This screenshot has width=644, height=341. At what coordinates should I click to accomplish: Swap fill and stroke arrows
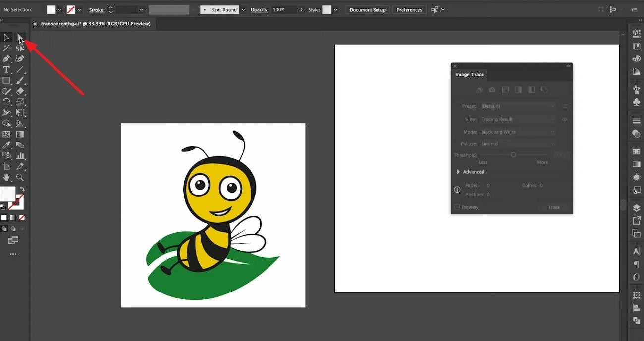22,189
